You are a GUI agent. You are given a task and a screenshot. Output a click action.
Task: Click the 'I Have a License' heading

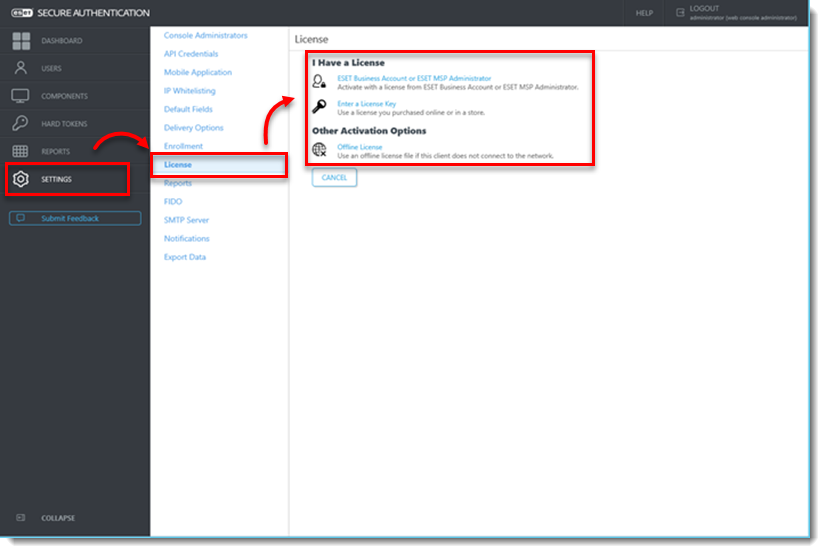pyautogui.click(x=348, y=63)
